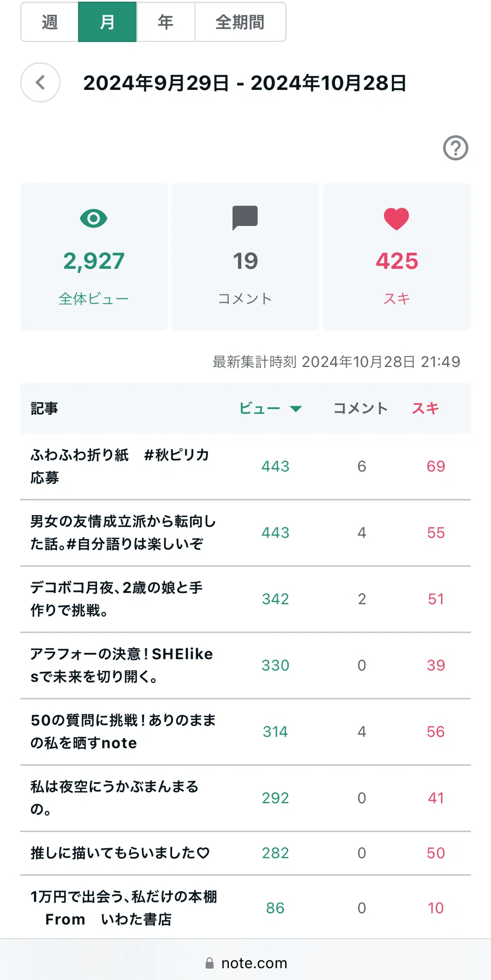
Task: Sort table by スキ column header
Action: (x=425, y=408)
